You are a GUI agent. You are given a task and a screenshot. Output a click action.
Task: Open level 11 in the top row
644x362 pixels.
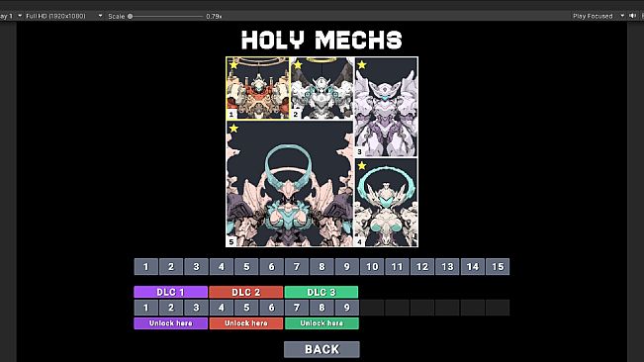point(397,267)
